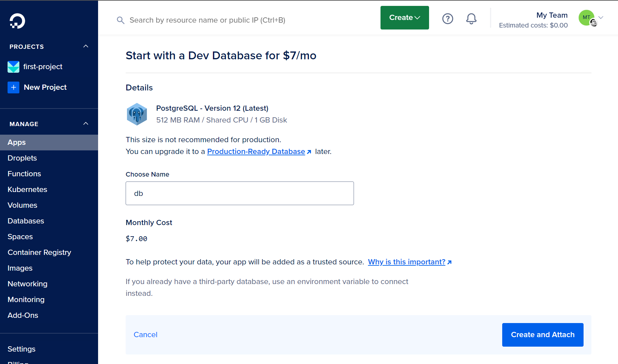Image resolution: width=618 pixels, height=364 pixels.
Task: Open the Why is this important link
Action: pos(406,262)
